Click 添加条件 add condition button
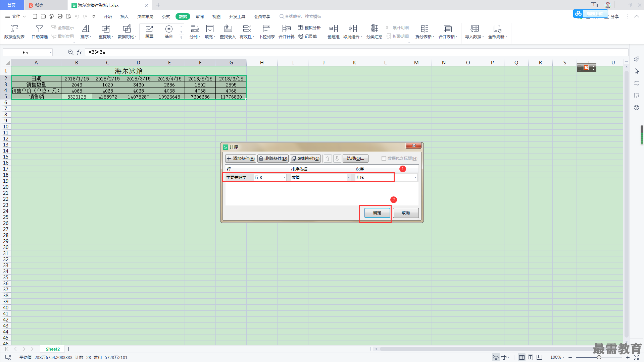This screenshot has height=362, width=644. [241, 159]
